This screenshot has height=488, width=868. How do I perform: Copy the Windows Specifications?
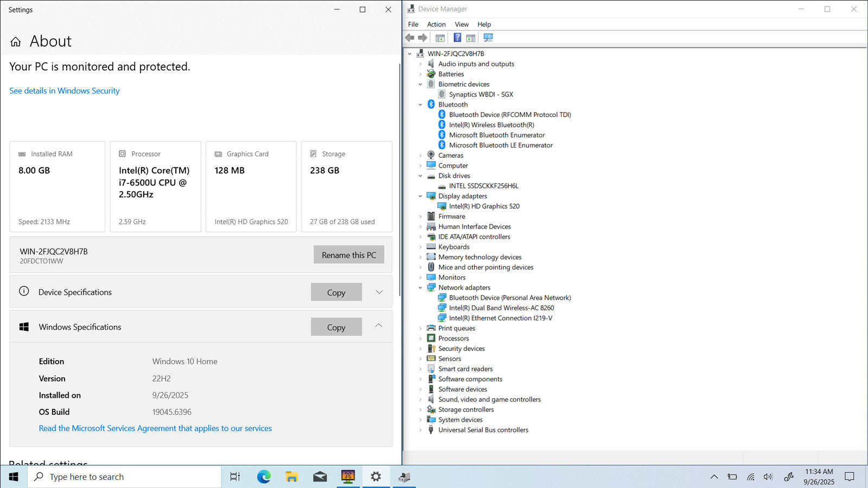336,327
